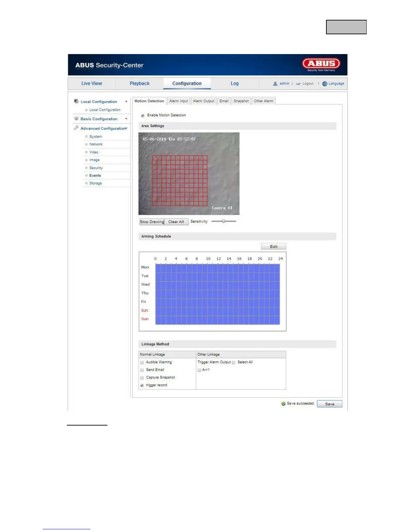This screenshot has width=411, height=532.
Task: Click the Sensitivity slider handle
Action: pyautogui.click(x=224, y=221)
